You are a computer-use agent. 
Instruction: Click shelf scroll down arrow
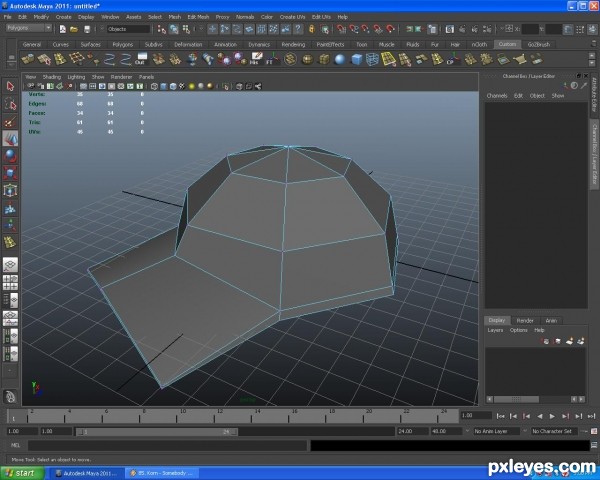(592, 63)
